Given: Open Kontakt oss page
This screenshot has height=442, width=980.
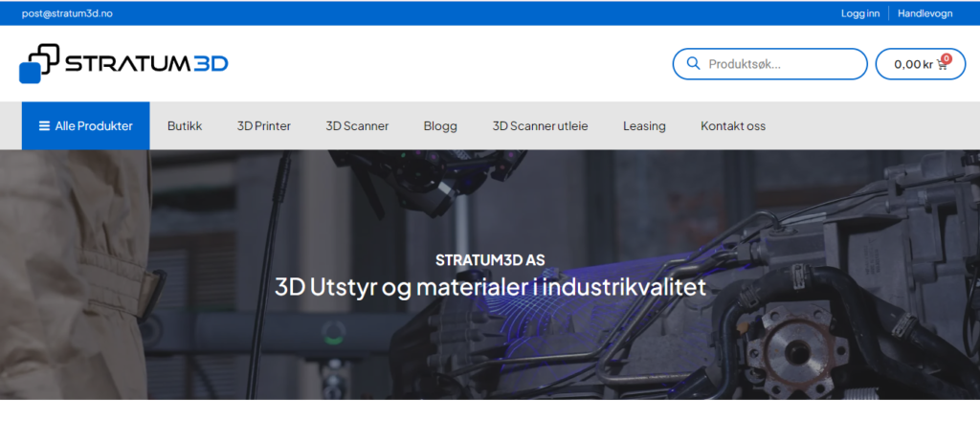Looking at the screenshot, I should (x=733, y=125).
